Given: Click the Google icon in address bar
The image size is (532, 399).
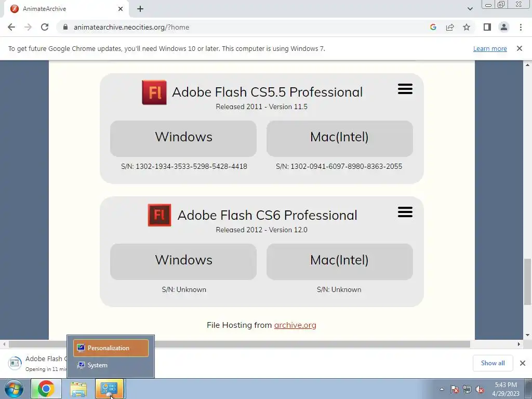Looking at the screenshot, I should pos(433,27).
